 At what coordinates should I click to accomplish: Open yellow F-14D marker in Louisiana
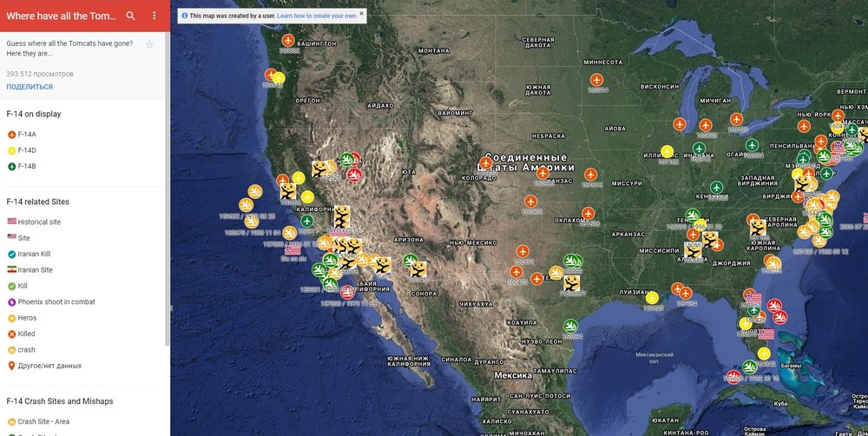(652, 298)
